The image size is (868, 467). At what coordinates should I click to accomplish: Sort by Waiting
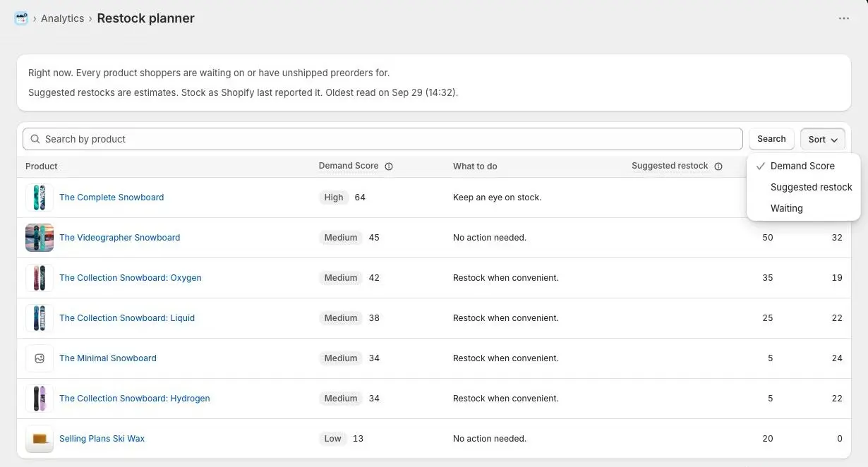(803, 208)
